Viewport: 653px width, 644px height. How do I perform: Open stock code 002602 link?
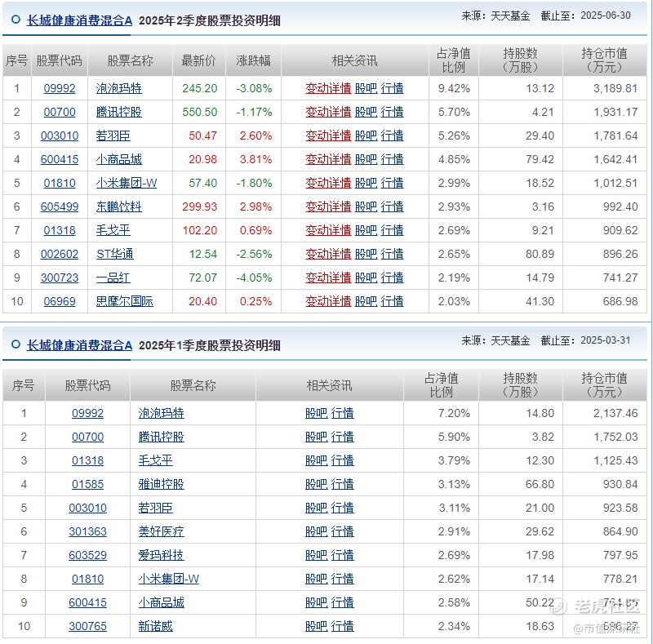click(60, 254)
